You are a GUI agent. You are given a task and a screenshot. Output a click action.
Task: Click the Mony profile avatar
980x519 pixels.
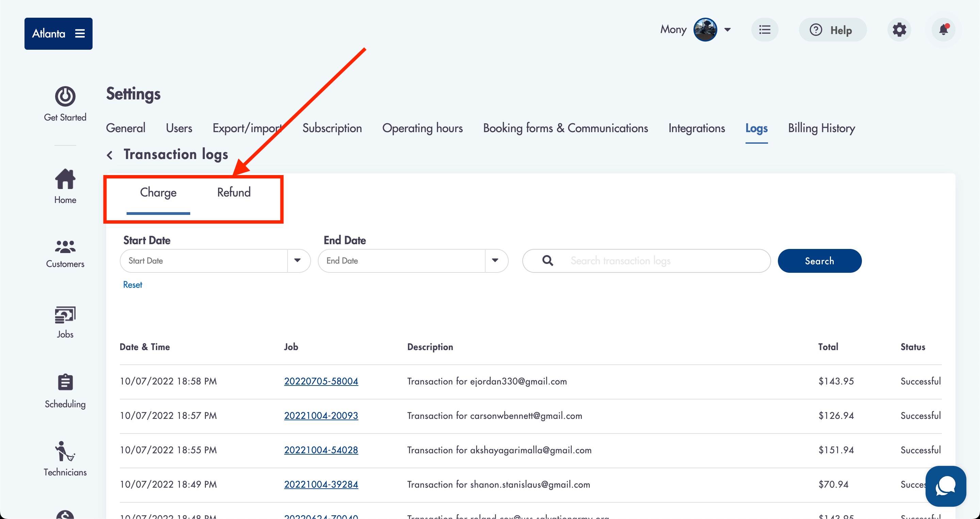[x=705, y=30]
